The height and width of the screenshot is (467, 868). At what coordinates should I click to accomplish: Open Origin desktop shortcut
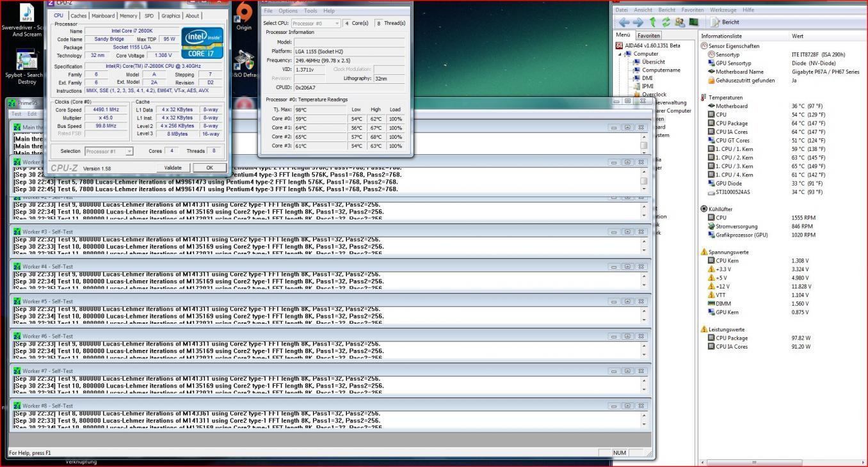click(x=243, y=15)
